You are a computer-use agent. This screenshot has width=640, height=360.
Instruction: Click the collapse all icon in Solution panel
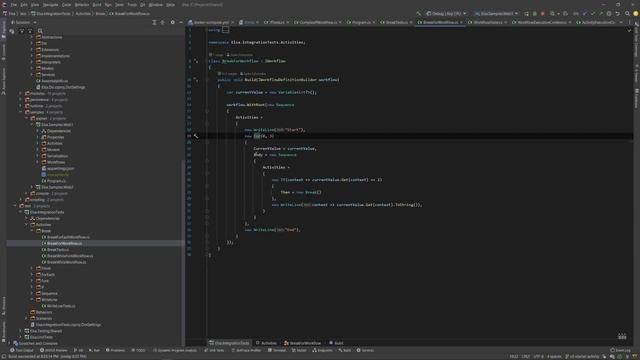coord(162,22)
